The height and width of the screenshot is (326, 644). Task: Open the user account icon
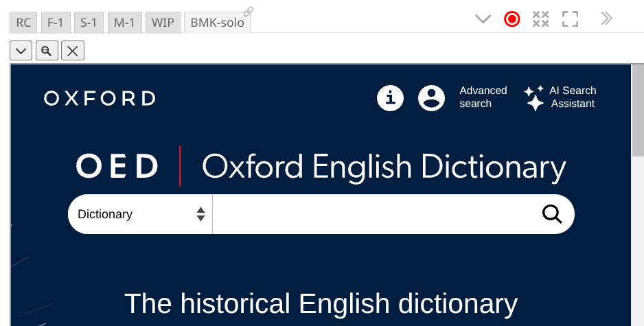click(432, 98)
